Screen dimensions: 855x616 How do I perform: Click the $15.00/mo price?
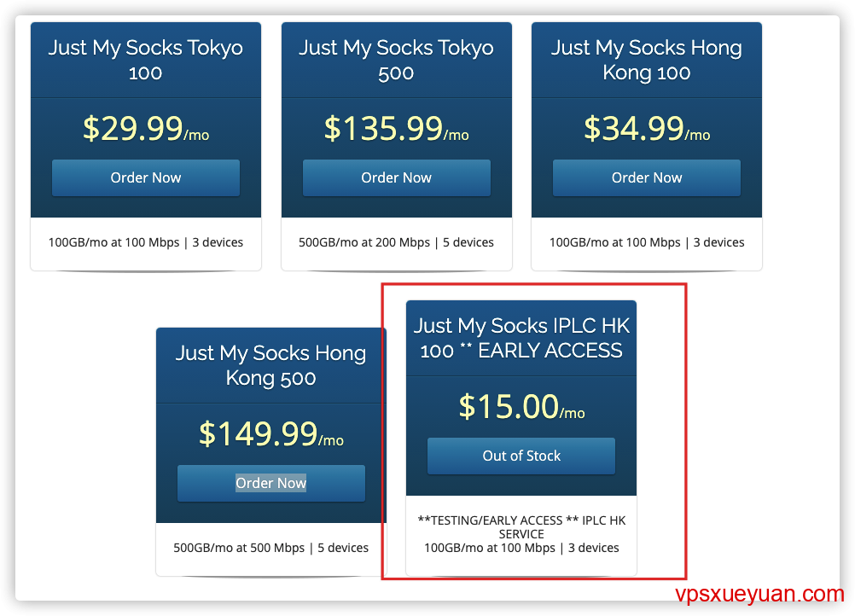coord(521,407)
